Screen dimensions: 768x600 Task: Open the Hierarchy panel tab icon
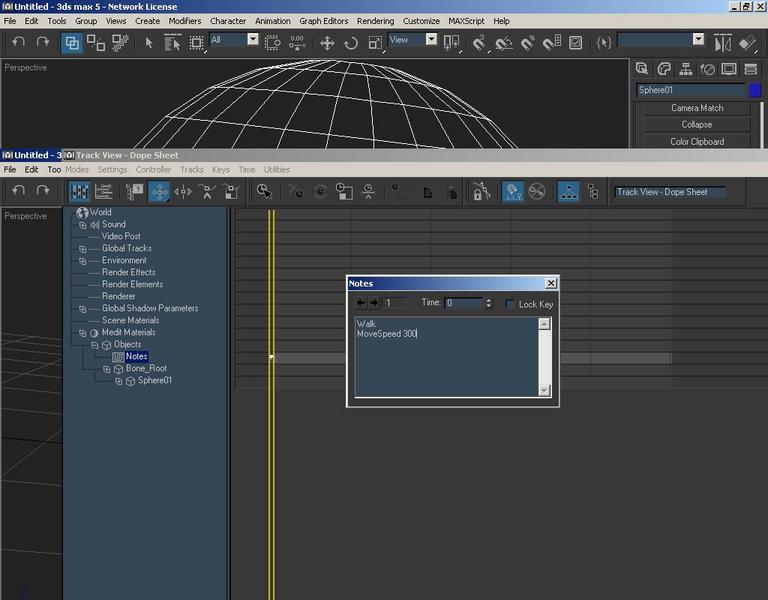tap(686, 69)
